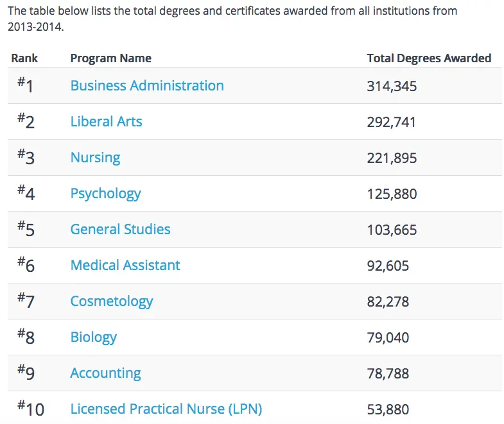The width and height of the screenshot is (504, 424).
Task: Select the Accounting program link
Action: [x=105, y=373]
